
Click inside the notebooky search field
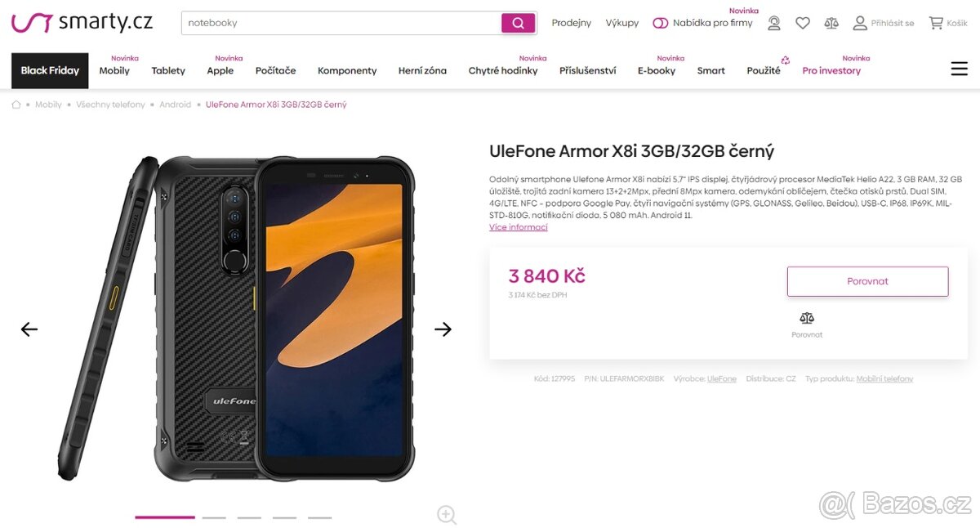(327, 23)
